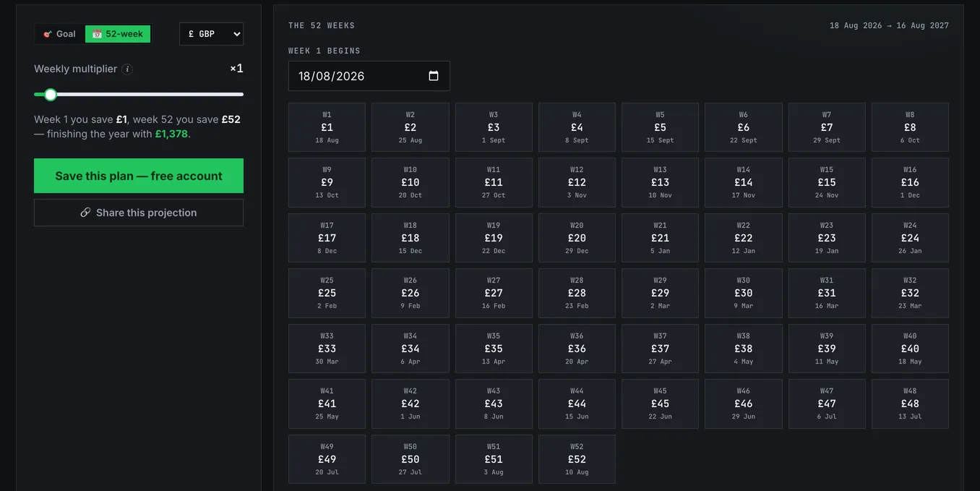The image size is (980, 491).
Task: Toggle the W1 £1 week tile
Action: pyautogui.click(x=327, y=127)
